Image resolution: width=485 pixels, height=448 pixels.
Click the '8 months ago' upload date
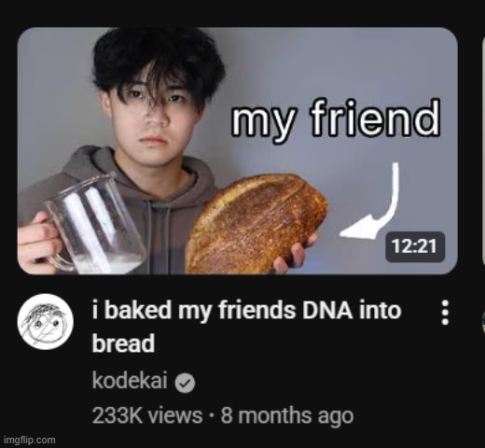tap(287, 415)
